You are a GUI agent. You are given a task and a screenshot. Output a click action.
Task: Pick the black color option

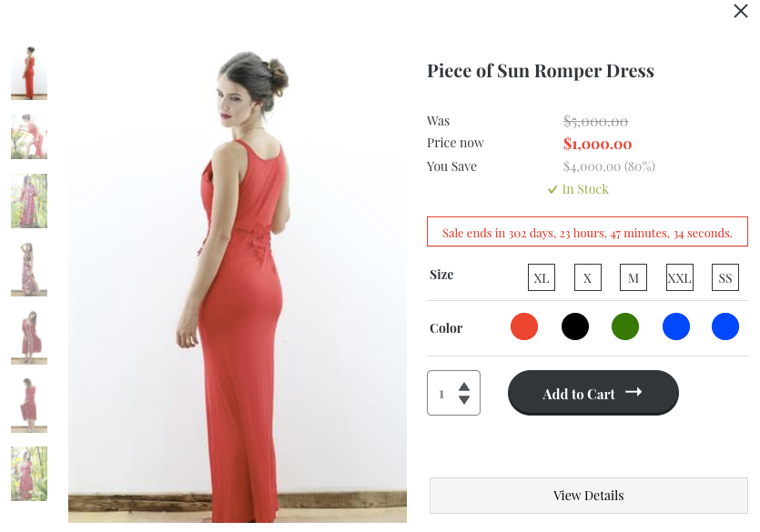[574, 326]
